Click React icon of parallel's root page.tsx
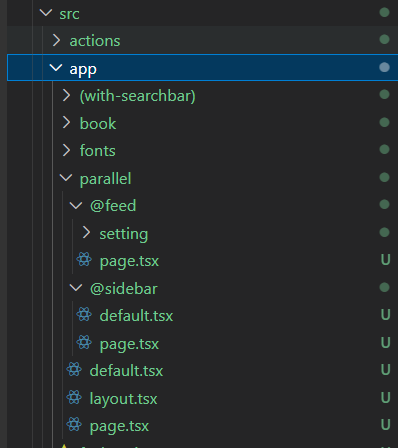 point(74,425)
